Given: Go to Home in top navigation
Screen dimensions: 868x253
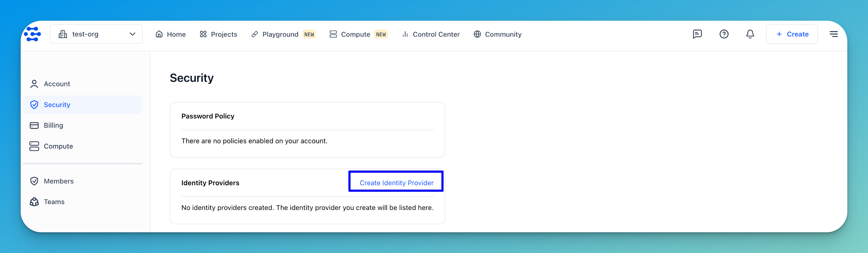Looking at the screenshot, I should pyautogui.click(x=170, y=34).
